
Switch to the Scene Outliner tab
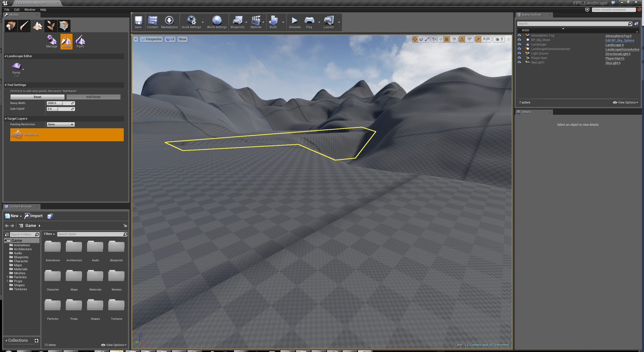tap(532, 14)
